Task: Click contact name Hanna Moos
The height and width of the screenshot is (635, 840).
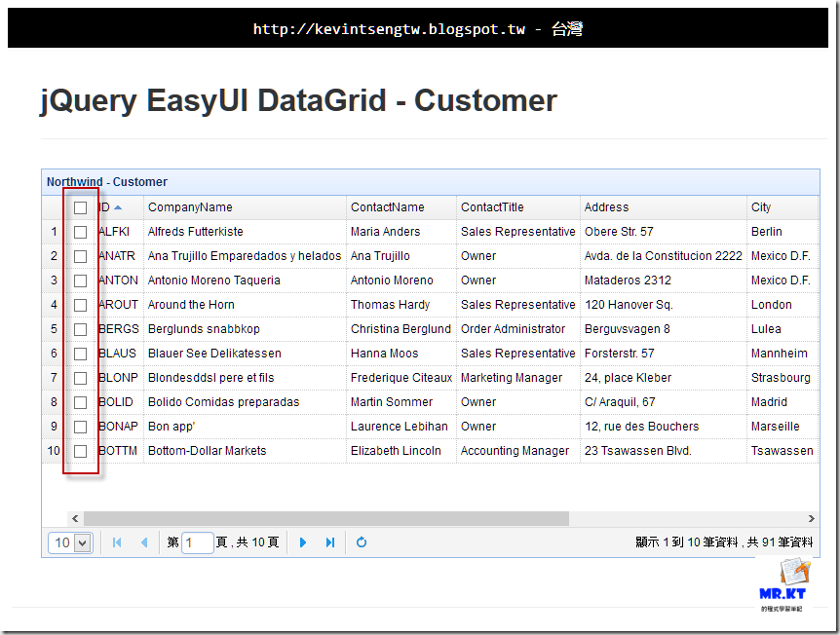Action: (384, 354)
